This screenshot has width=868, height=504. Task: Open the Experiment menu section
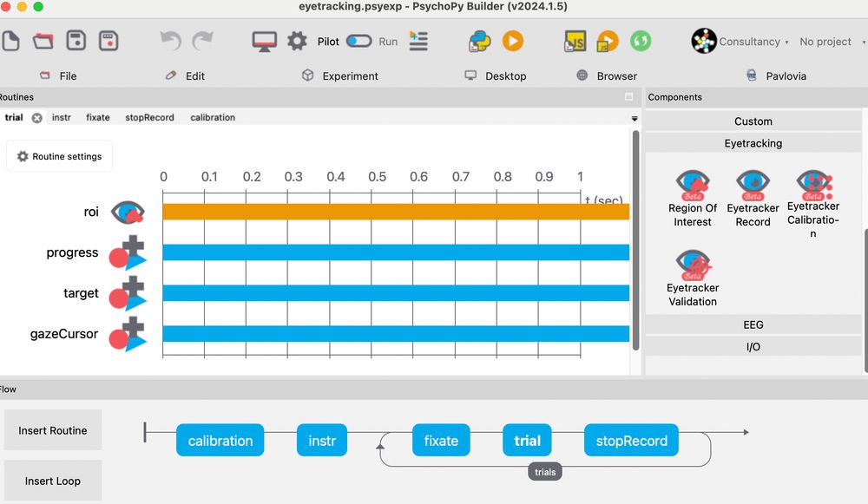[340, 75]
